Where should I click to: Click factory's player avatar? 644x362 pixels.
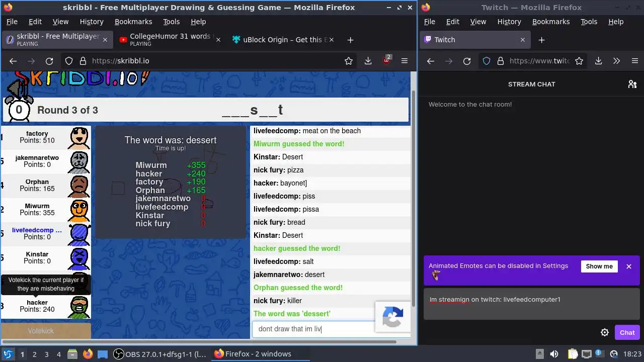[79, 137]
